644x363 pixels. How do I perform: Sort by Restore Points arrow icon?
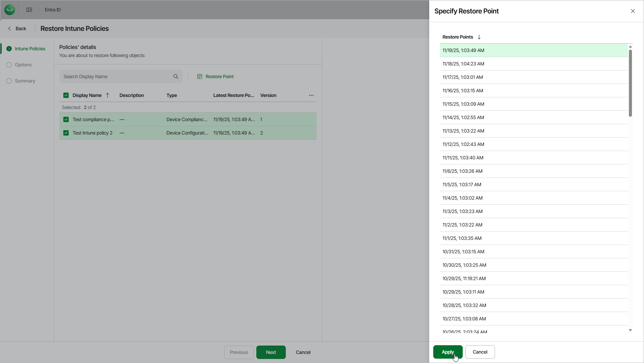click(x=479, y=37)
